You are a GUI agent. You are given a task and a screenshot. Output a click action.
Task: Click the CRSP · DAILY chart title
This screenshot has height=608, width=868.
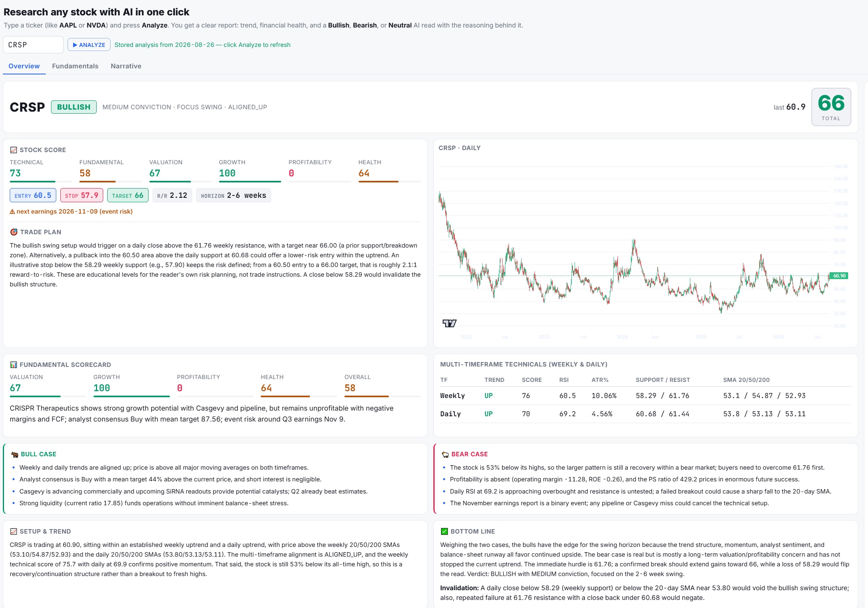(460, 148)
